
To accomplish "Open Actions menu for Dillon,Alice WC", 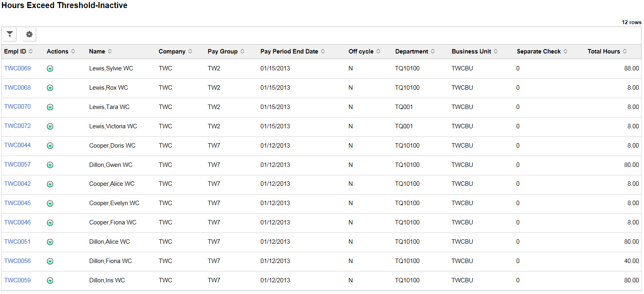I will (x=50, y=242).
